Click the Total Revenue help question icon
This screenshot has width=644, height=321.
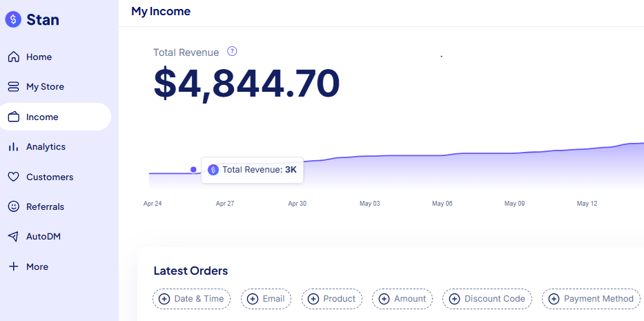pos(232,51)
